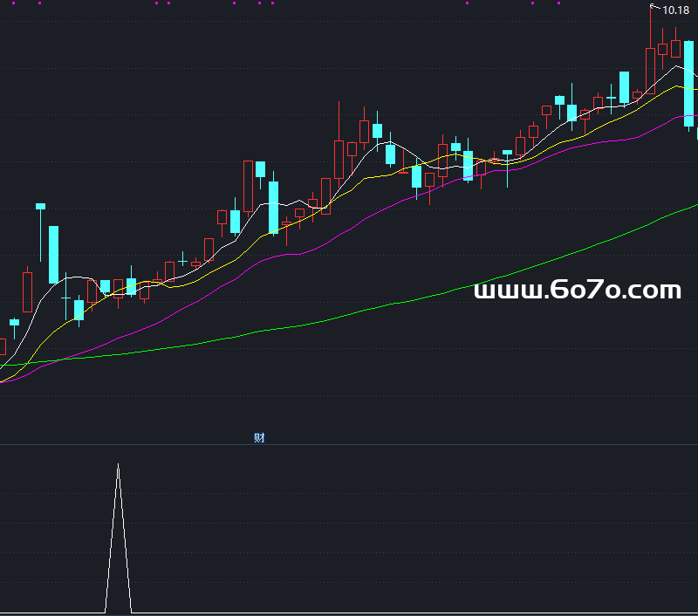The image size is (698, 616).
Task: Select the magenta moving average line
Action: click(x=339, y=236)
